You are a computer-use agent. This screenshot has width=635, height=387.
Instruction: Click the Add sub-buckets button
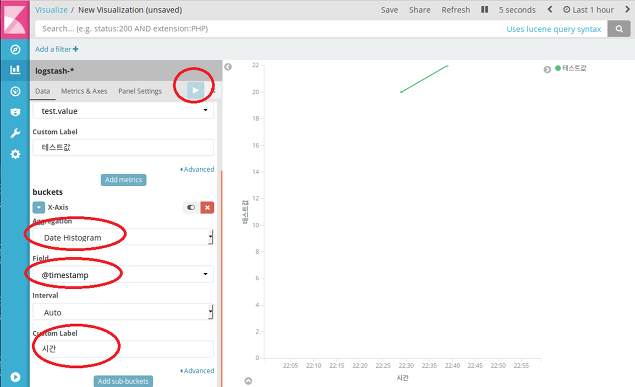click(123, 381)
